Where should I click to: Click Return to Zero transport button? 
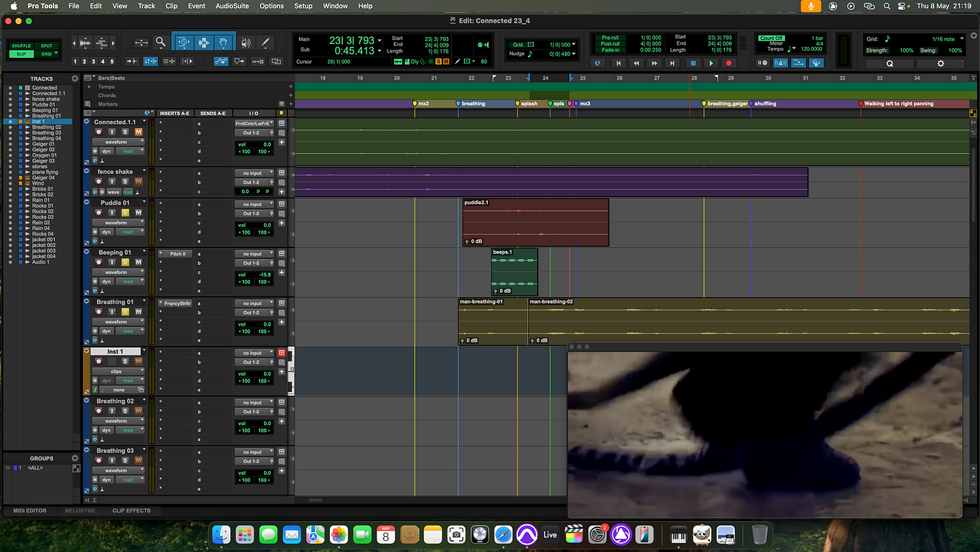click(x=618, y=63)
